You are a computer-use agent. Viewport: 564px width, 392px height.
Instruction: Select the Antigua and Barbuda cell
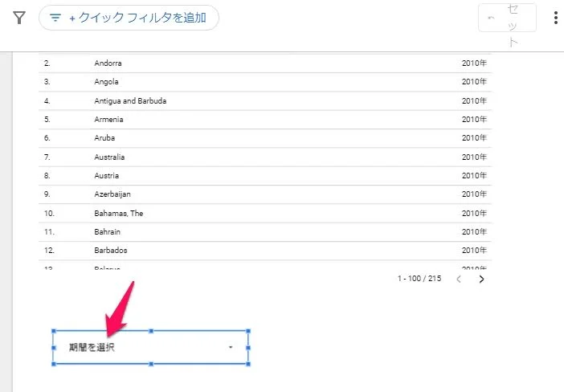130,101
